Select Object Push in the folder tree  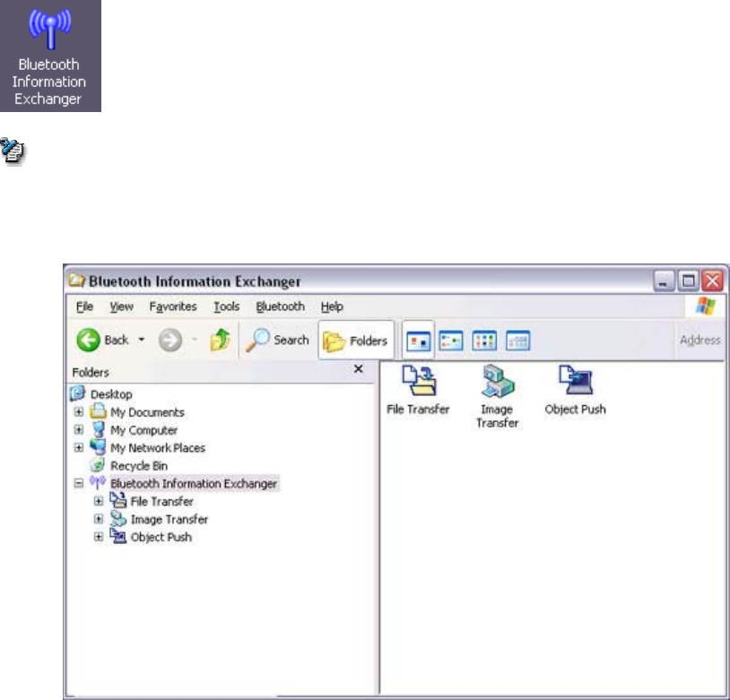coord(161,537)
